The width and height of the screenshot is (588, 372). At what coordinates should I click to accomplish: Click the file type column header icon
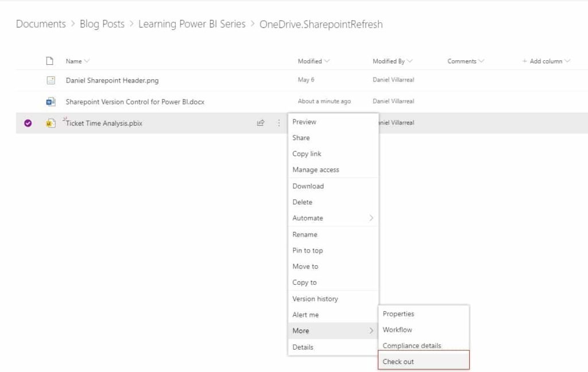[x=49, y=61]
